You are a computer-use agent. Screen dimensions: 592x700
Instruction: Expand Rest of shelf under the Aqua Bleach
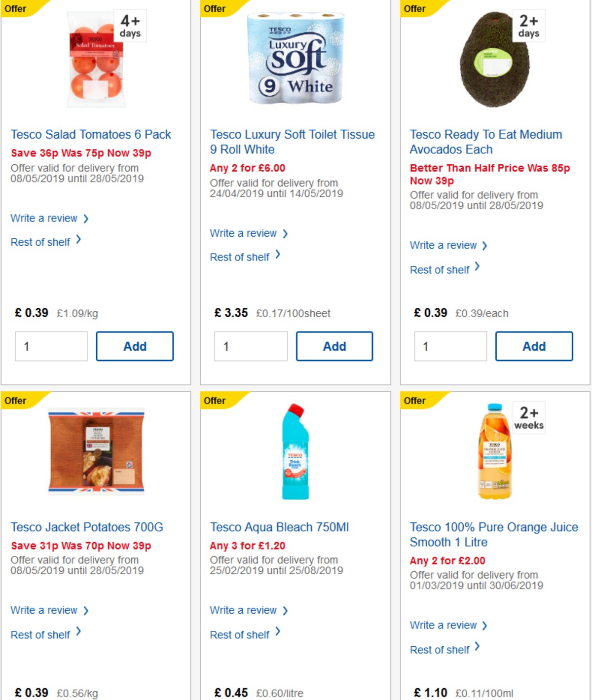click(240, 635)
